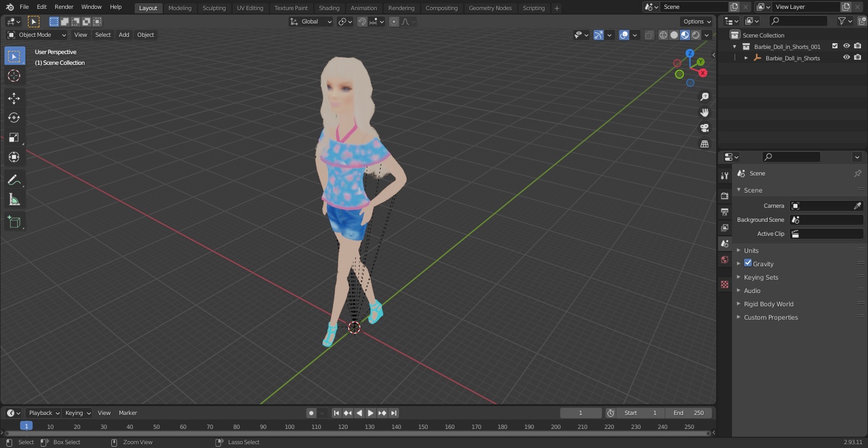Disable Barbie_Doll_in_Shorts_001 collection in renders
Screen dimensions: 868x448
pos(858,46)
